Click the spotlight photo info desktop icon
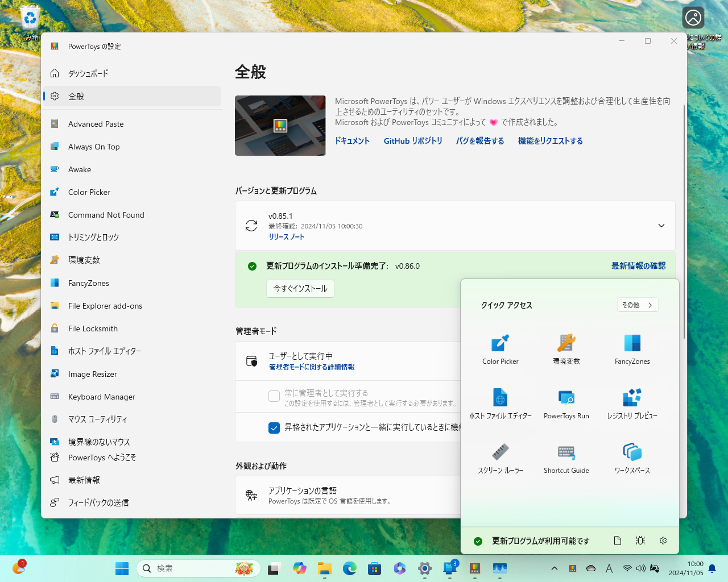The height and width of the screenshot is (582, 728). 694,28
